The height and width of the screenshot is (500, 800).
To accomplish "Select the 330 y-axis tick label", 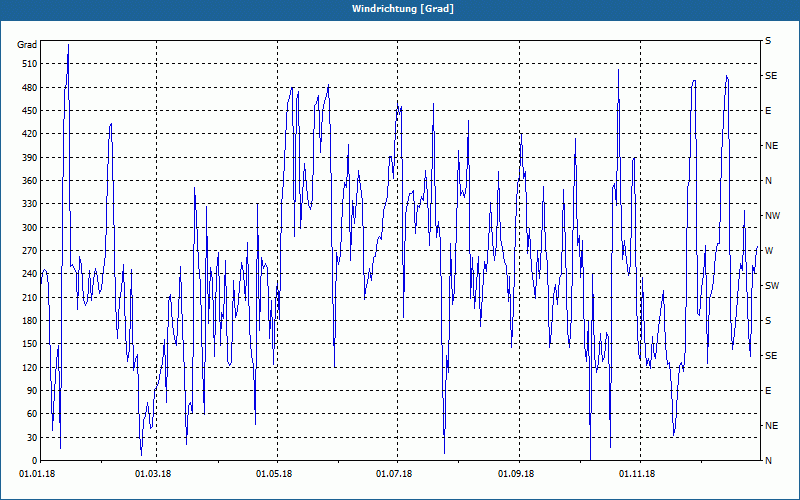I will point(30,204).
